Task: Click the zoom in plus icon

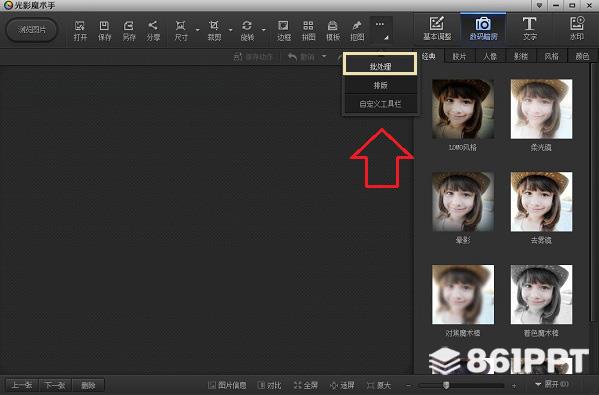Action: click(514, 385)
